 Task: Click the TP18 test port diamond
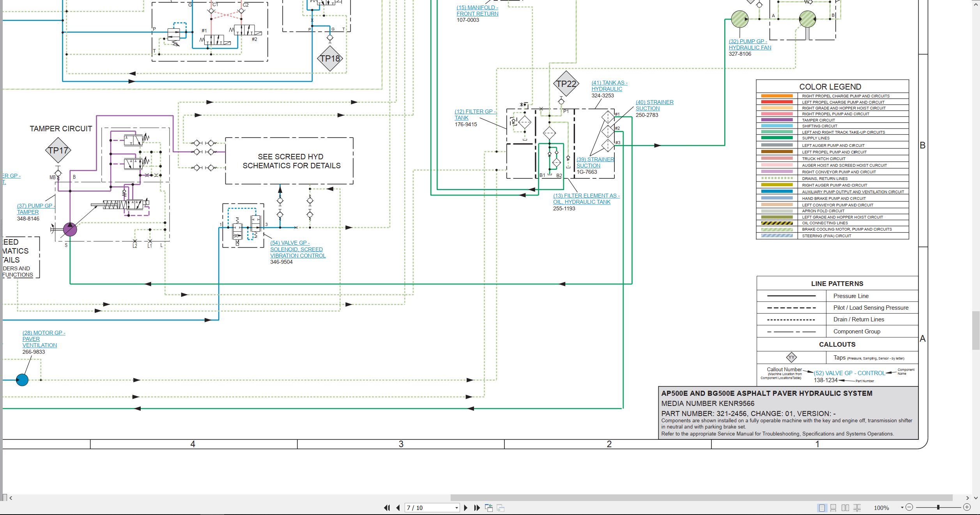click(330, 59)
